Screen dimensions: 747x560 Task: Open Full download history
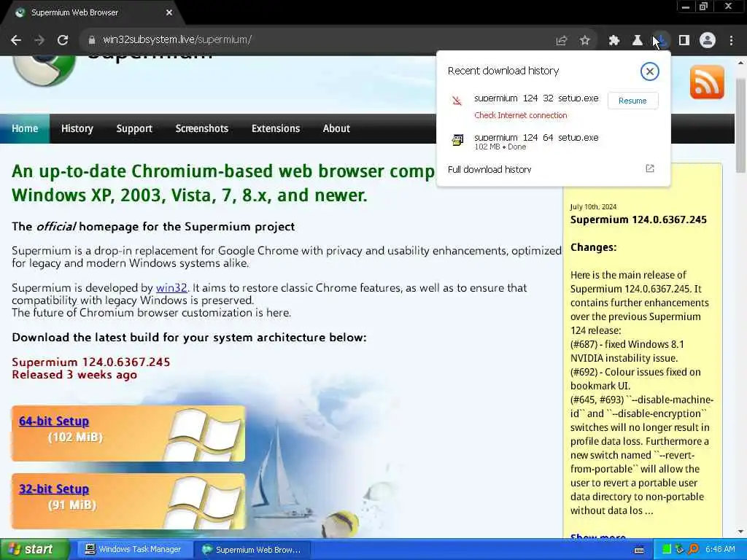(x=489, y=169)
